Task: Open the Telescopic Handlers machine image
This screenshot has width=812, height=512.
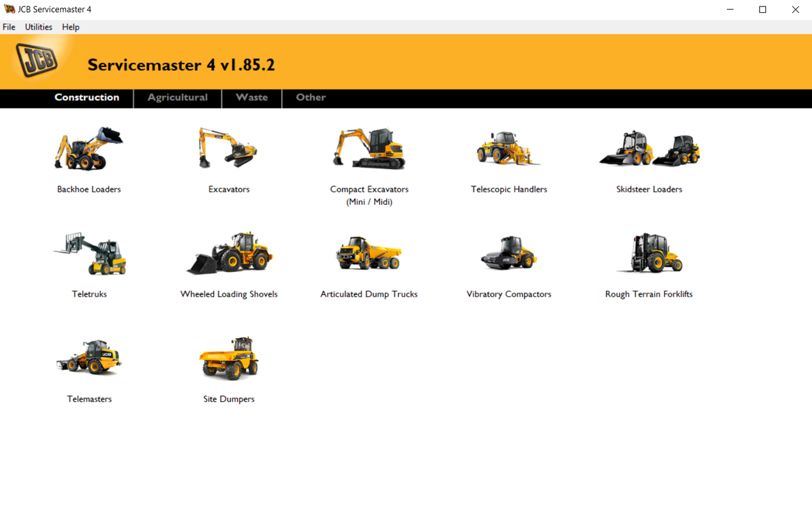Action: point(508,148)
